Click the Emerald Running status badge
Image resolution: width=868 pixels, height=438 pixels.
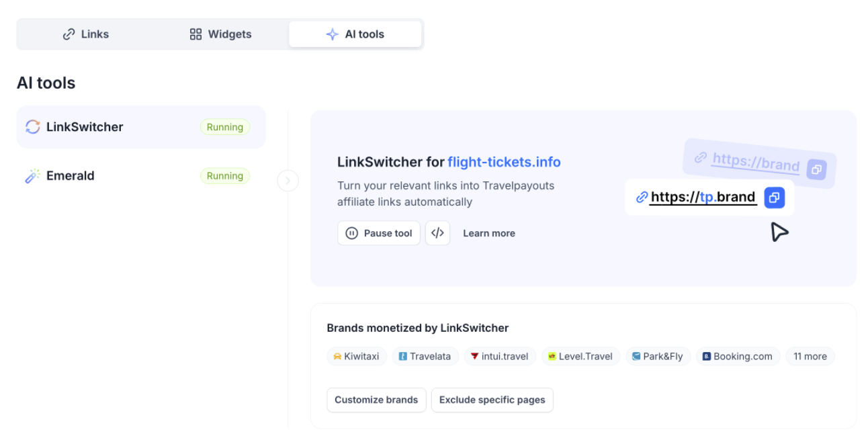coord(224,176)
